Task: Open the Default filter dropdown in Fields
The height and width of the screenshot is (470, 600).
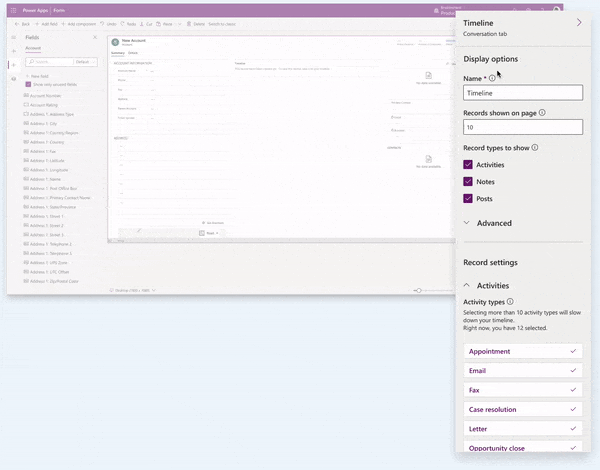Action: click(83, 61)
